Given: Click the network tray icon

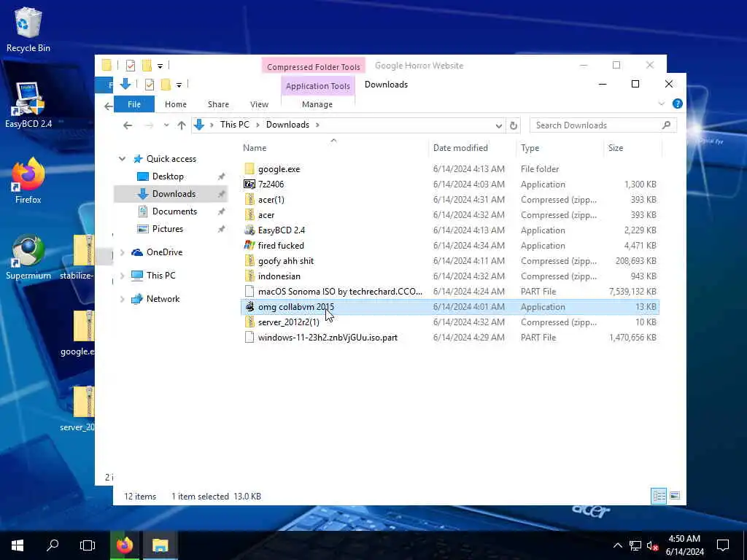Looking at the screenshot, I should [x=635, y=545].
